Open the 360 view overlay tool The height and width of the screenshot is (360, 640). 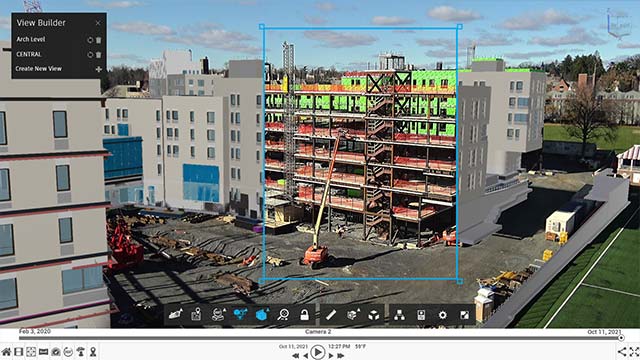point(218,315)
